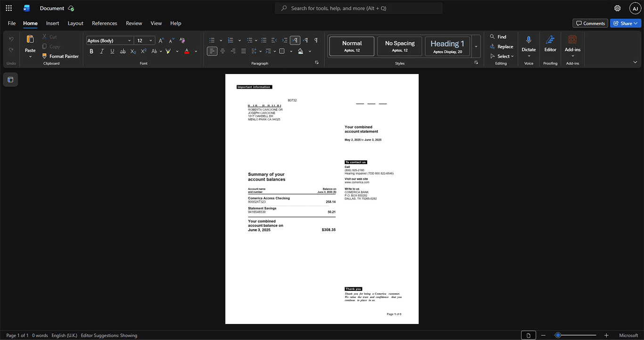This screenshot has height=340, width=644.
Task: Collapse the ribbon with chevron
Action: click(x=635, y=62)
